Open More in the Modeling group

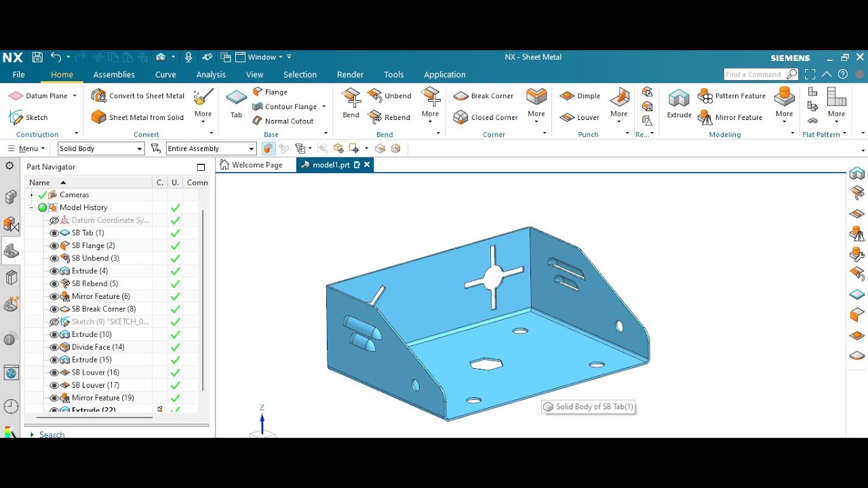(785, 104)
